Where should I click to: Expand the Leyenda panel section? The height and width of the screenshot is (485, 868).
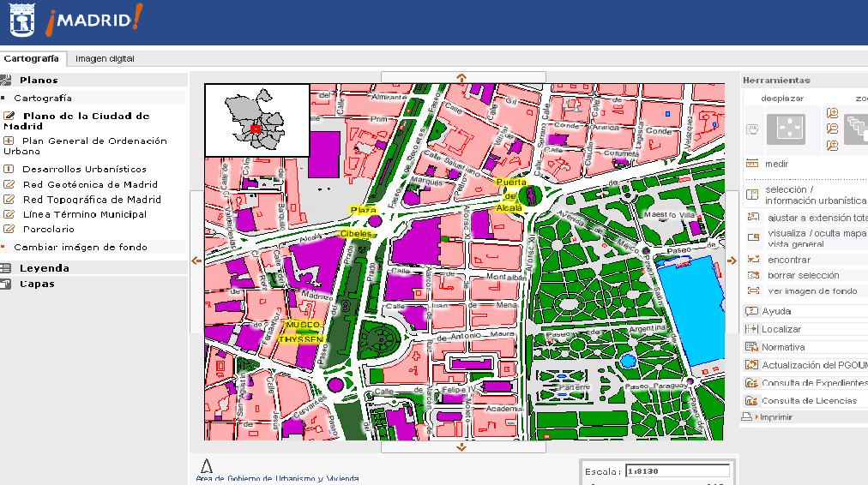pos(45,268)
